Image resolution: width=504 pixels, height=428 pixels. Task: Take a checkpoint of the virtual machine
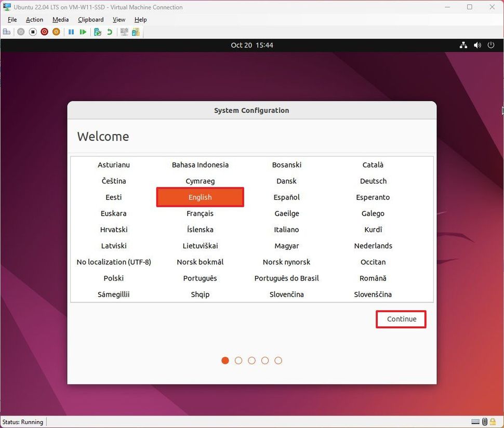(97, 32)
